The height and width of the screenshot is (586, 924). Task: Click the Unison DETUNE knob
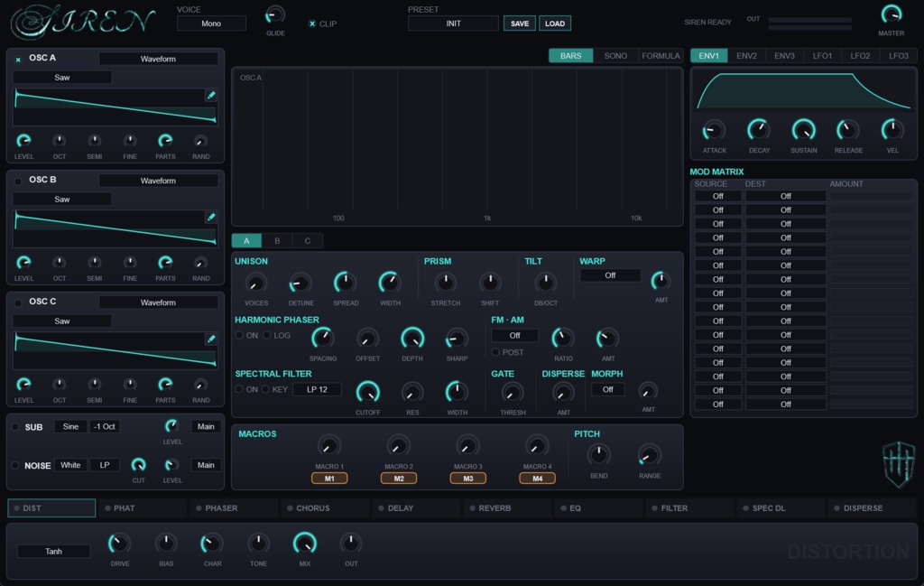(x=300, y=284)
